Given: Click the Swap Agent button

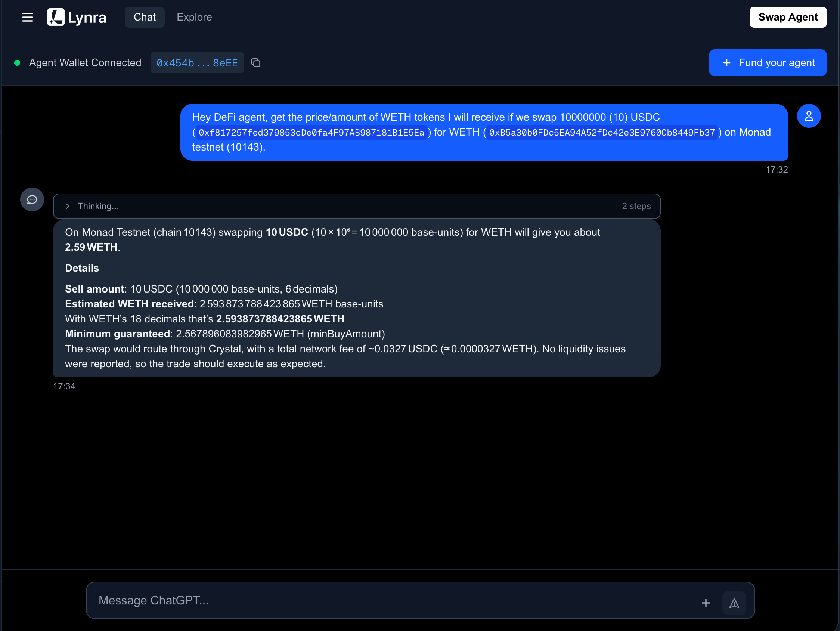Looking at the screenshot, I should [788, 17].
